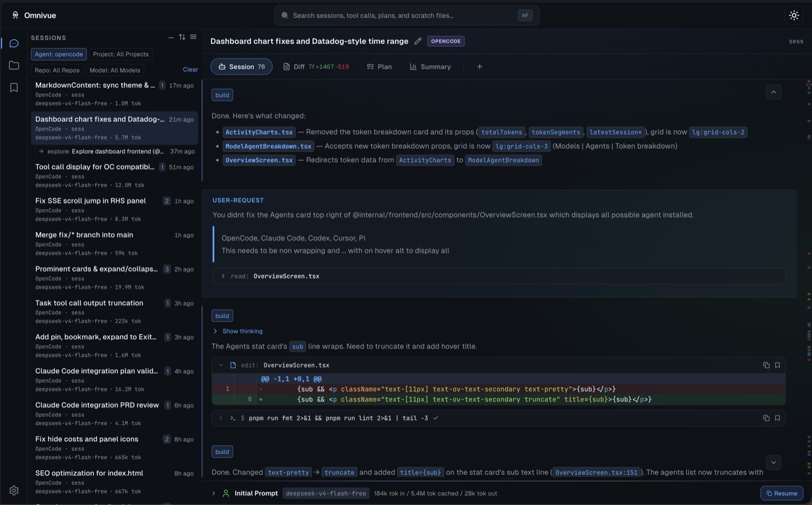Click the file icon beside edit: OverviewScreen.tsx
812x505 pixels.
233,365
